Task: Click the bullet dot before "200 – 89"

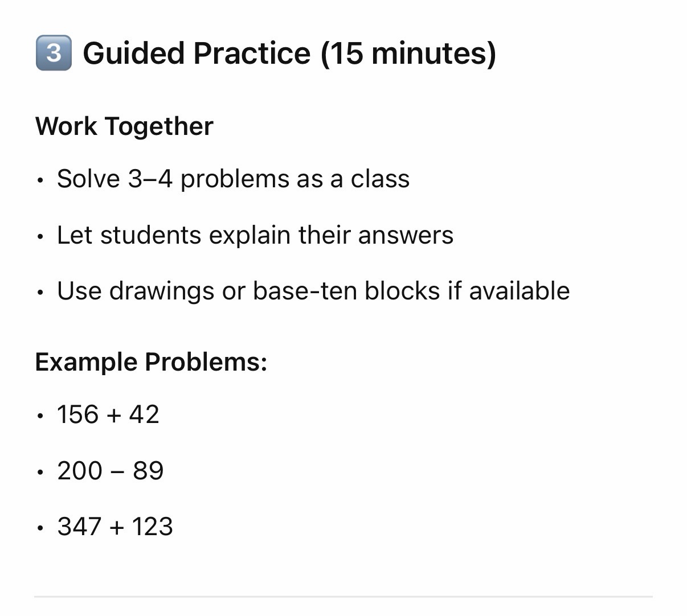Action: click(x=39, y=473)
